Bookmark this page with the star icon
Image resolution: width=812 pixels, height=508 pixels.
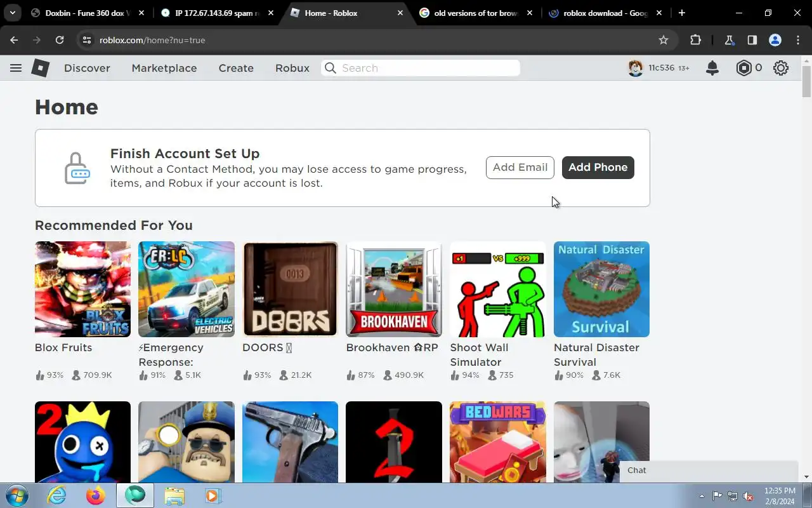(x=664, y=40)
